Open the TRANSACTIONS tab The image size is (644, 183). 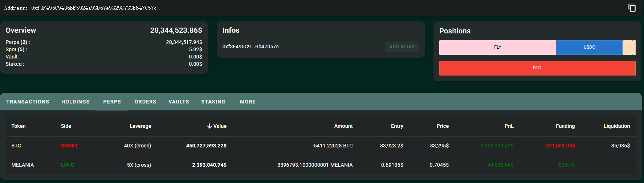pos(28,102)
